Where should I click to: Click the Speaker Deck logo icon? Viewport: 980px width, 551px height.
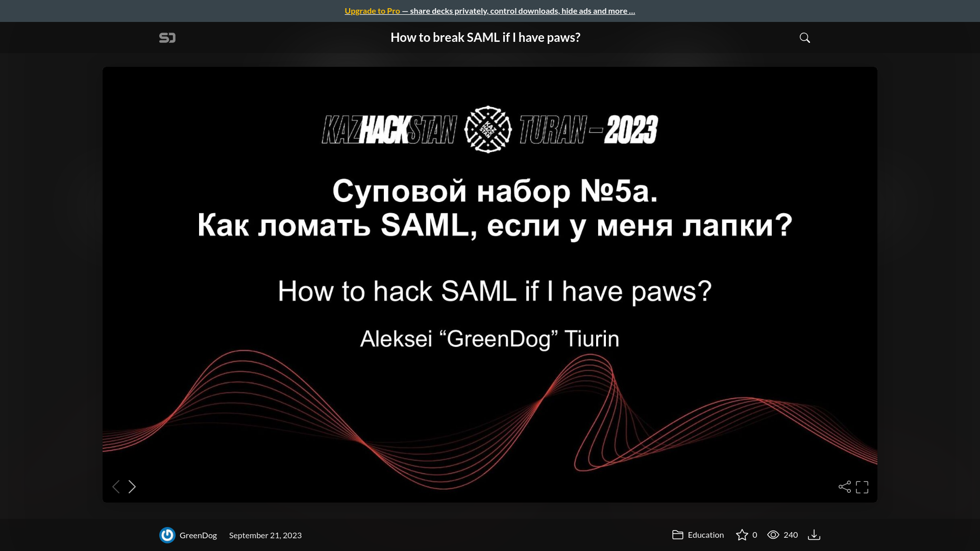tap(167, 37)
